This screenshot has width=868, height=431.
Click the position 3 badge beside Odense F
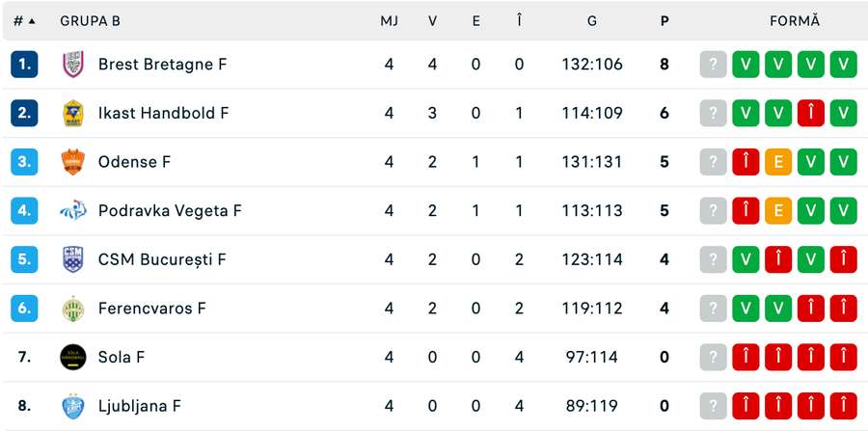click(24, 162)
